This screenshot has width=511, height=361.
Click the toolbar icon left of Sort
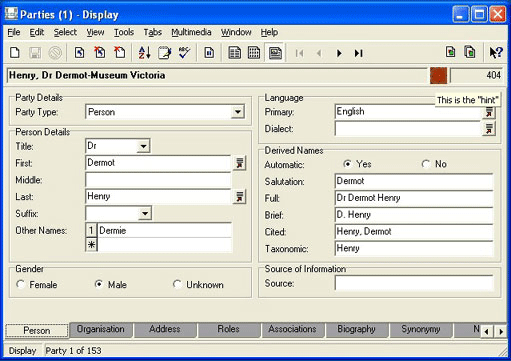(120, 53)
